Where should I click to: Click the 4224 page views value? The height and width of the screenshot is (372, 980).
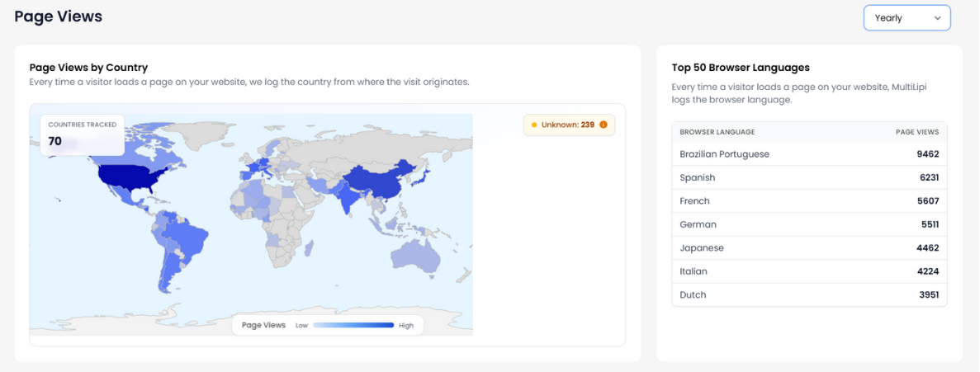[x=927, y=271]
